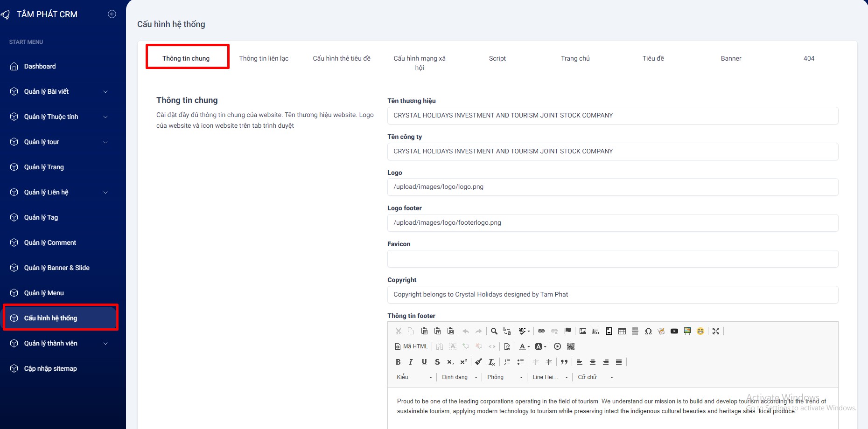Open the Banner tab

[731, 58]
